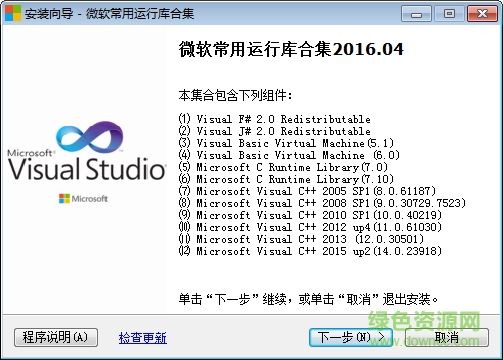Click the small Microsoft logo under Visual Studio

click(x=83, y=199)
